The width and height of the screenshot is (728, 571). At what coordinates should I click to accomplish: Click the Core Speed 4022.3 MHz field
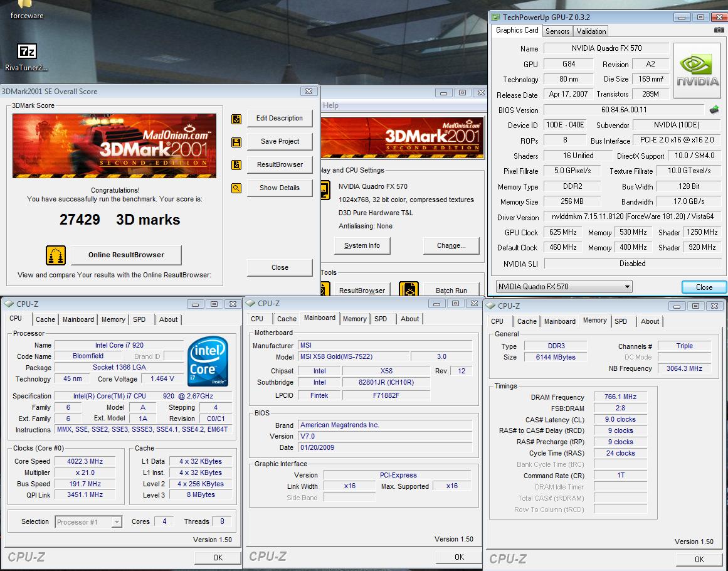click(x=85, y=461)
